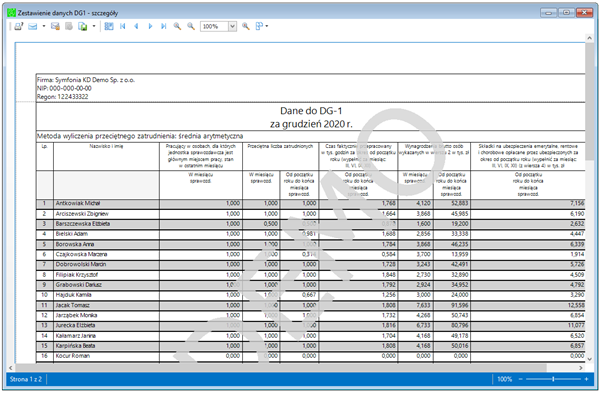Viewport: 602px width, 394px height.
Task: Open the email icon dropdown arrow
Action: 43,26
